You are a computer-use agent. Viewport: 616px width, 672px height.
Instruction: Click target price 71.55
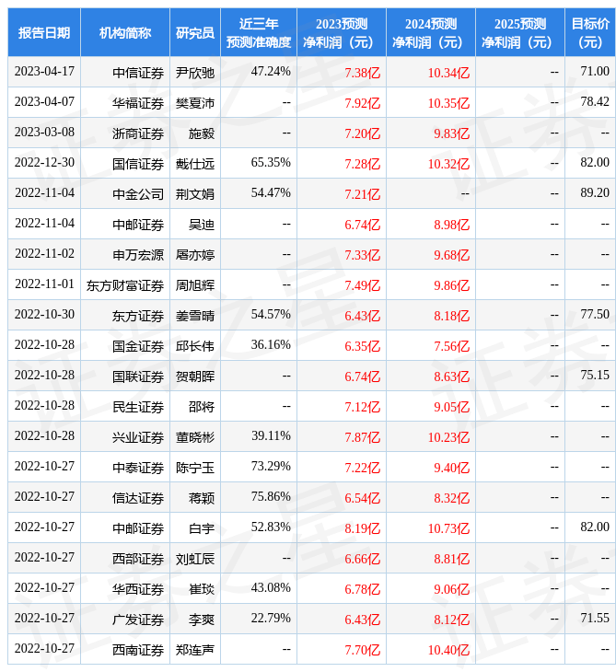pos(595,619)
